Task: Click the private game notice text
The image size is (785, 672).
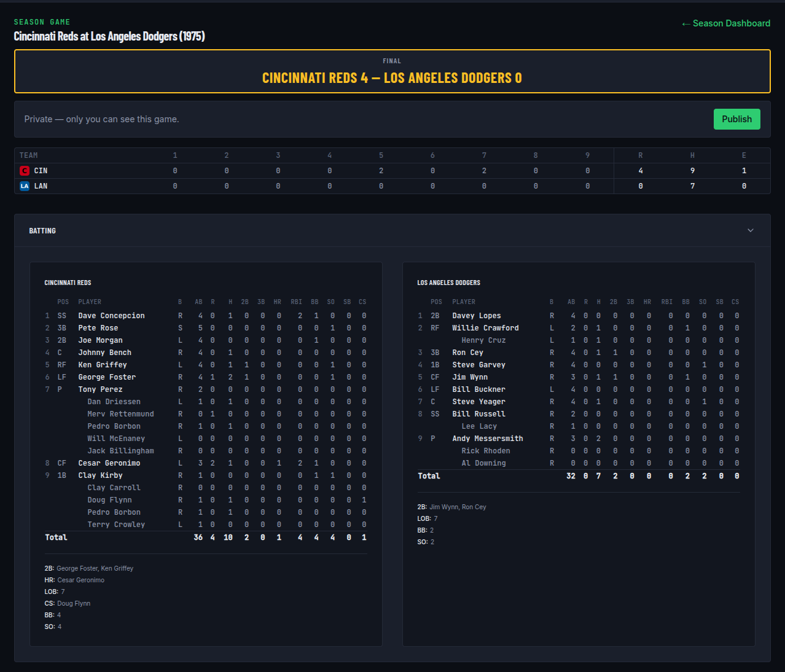Action: tap(101, 119)
